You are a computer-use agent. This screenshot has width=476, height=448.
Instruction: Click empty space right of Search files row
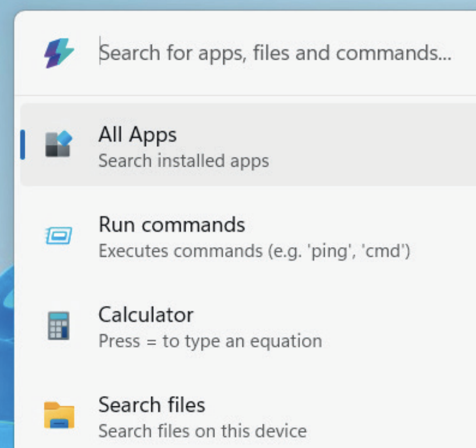pyautogui.click(x=394, y=415)
